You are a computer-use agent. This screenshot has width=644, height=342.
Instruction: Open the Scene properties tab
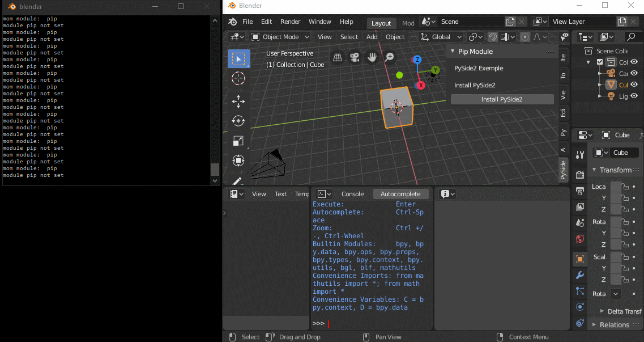[580, 223]
